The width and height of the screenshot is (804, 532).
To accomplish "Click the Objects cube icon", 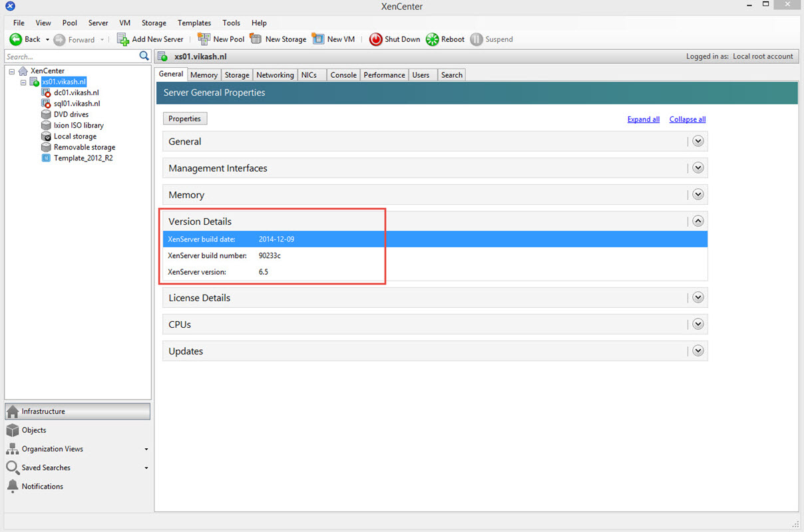I will pyautogui.click(x=13, y=430).
